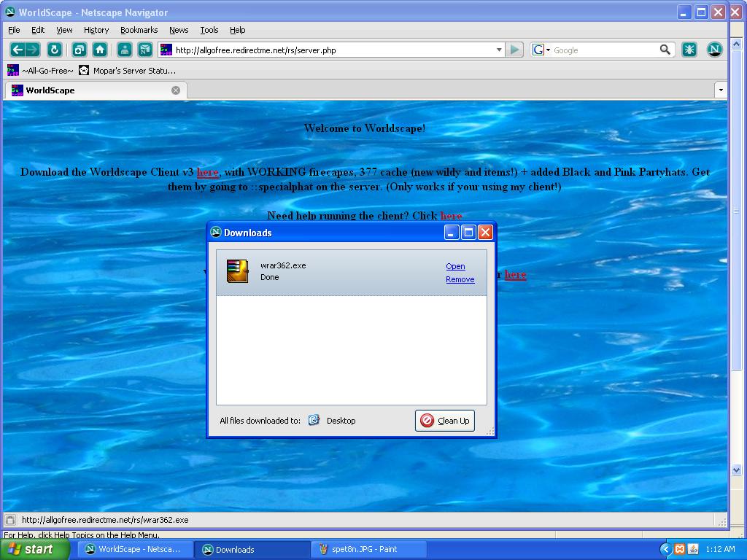
Task: Click the Clean Up button
Action: [x=445, y=421]
